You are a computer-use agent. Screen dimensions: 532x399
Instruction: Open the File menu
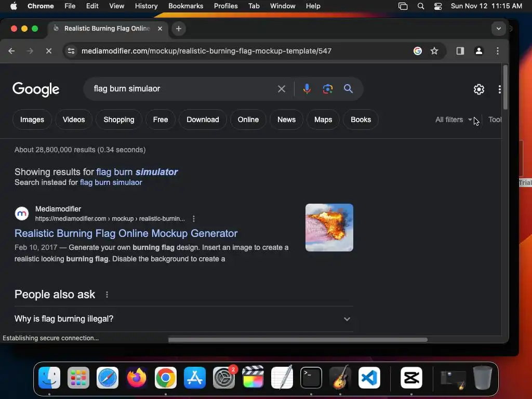[70, 6]
